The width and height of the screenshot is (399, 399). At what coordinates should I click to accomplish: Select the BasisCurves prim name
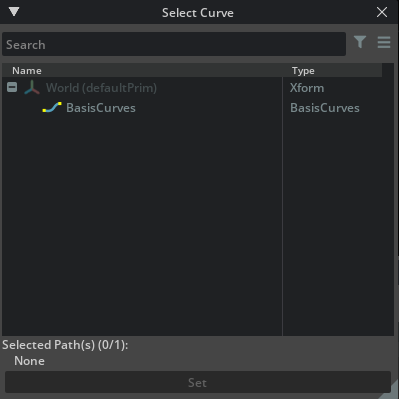click(x=101, y=108)
